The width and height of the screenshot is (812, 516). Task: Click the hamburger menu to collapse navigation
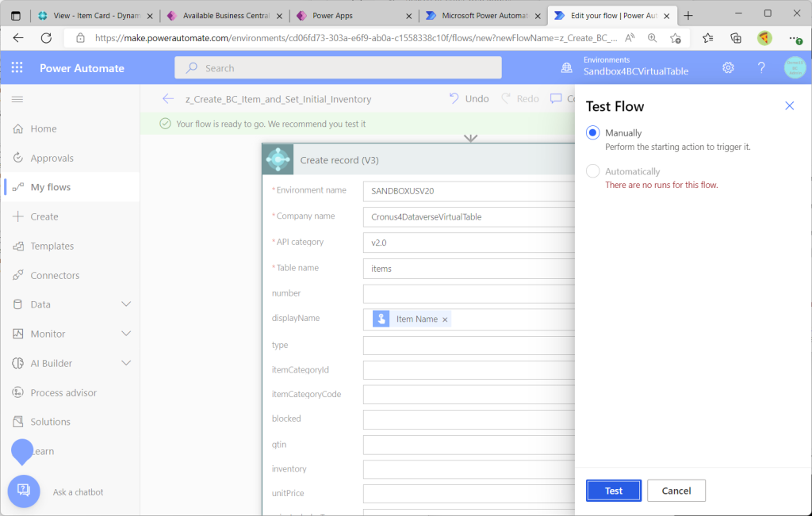(17, 99)
